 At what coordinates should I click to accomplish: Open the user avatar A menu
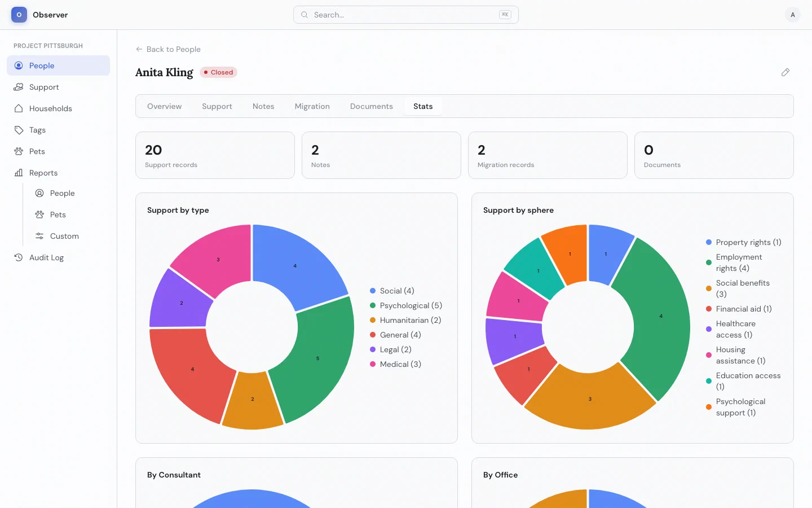point(793,15)
